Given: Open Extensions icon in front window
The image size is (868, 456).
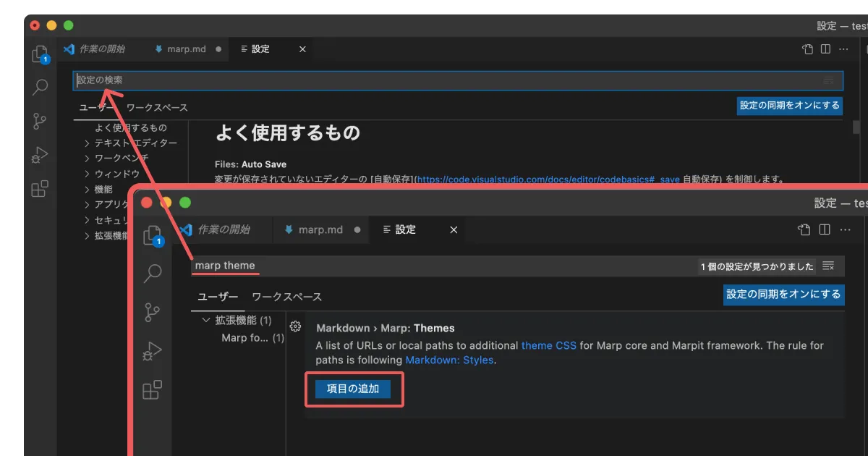Looking at the screenshot, I should pos(152,390).
